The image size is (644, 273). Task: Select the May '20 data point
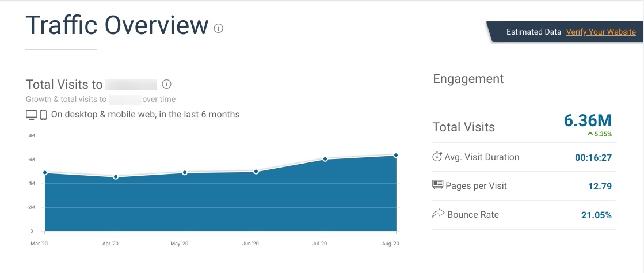coord(185,173)
